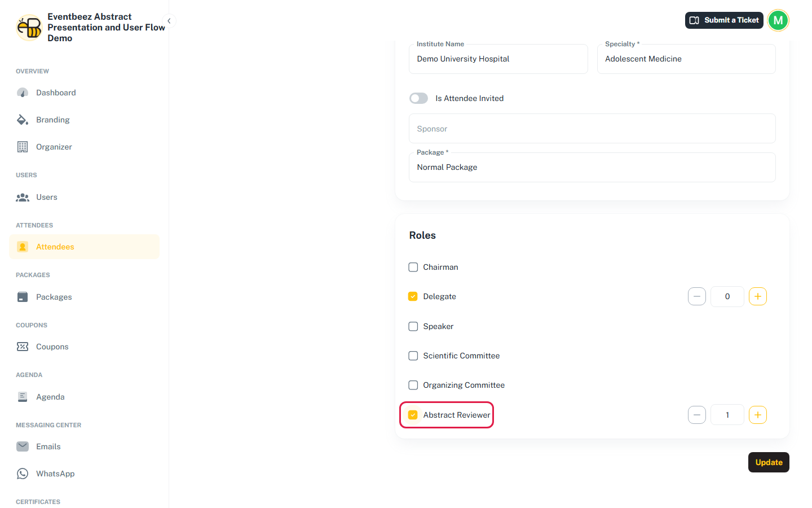812x508 pixels.
Task: Click the Abstract Reviewer quantity field
Action: [727, 415]
